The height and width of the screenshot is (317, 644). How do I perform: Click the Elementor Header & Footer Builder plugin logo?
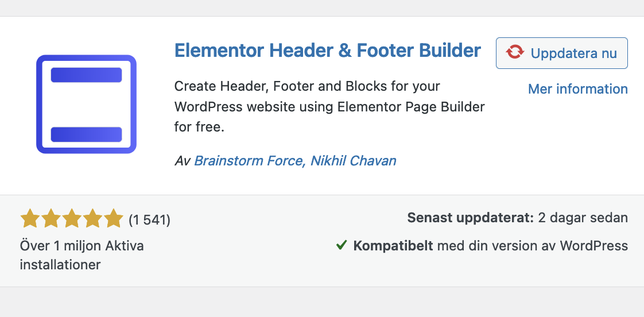86,104
